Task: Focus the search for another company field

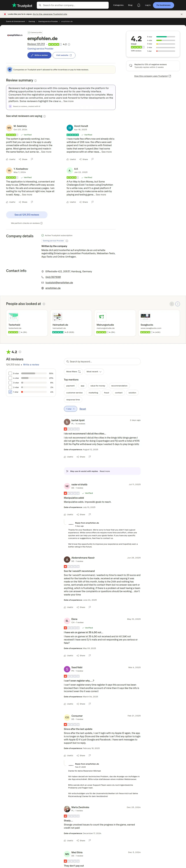Action: pos(73,5)
